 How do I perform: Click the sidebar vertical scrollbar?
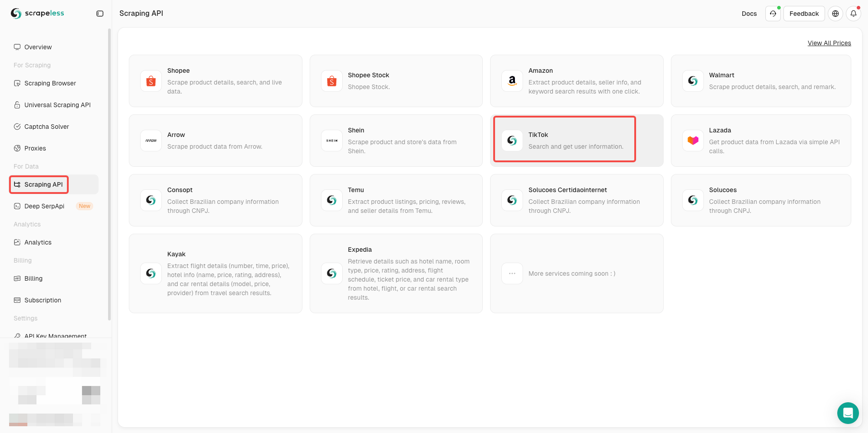[x=109, y=174]
